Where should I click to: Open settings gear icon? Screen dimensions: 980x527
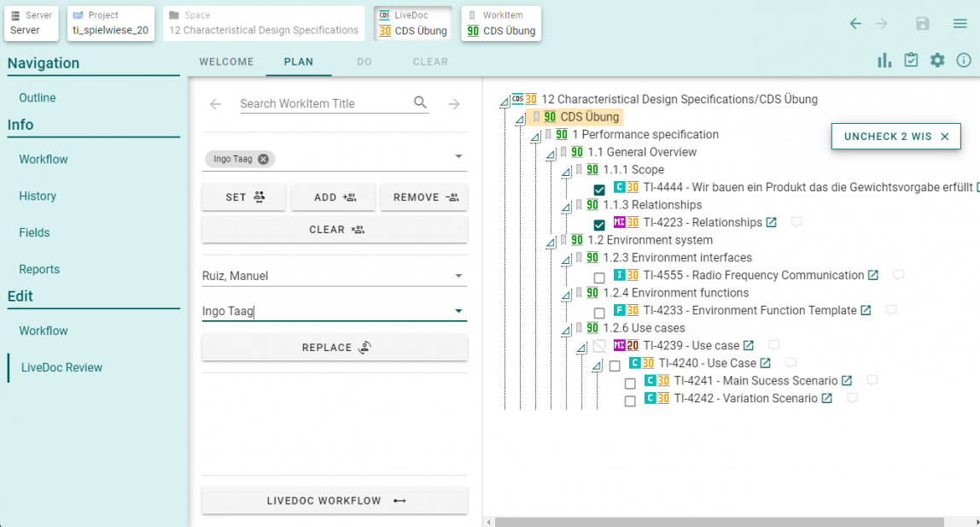click(x=937, y=60)
